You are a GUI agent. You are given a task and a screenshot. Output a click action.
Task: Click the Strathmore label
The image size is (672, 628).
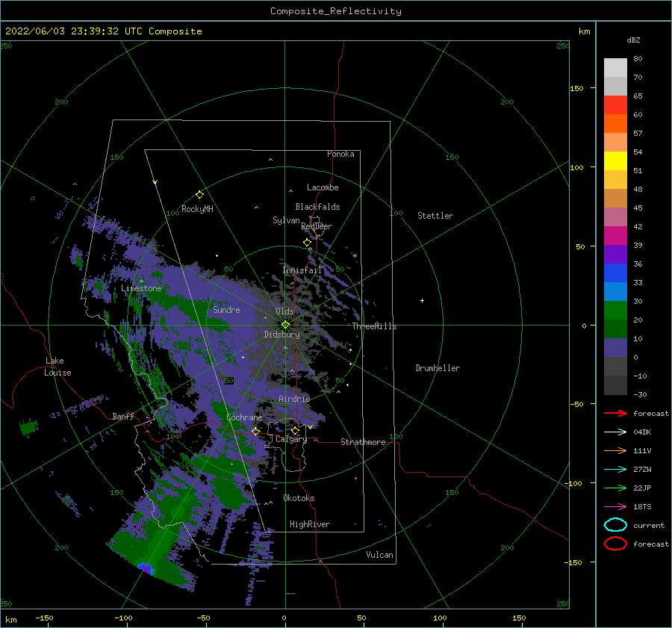click(363, 442)
